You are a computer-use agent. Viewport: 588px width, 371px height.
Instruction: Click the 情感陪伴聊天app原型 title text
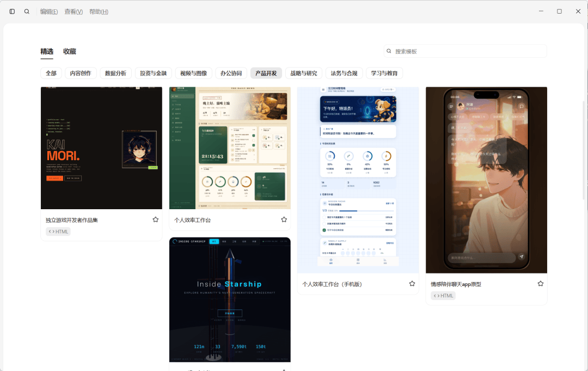click(456, 284)
